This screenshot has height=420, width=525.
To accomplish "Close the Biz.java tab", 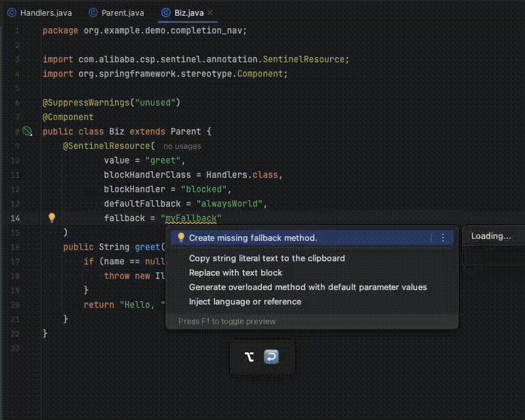I will pyautogui.click(x=210, y=12).
